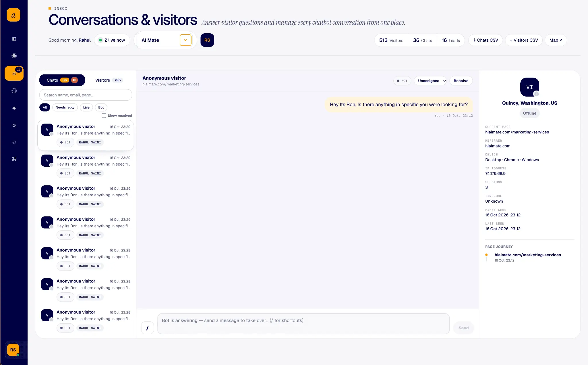Click the 2 live now indicator
Screen dimensions: 588x365
coord(112,40)
